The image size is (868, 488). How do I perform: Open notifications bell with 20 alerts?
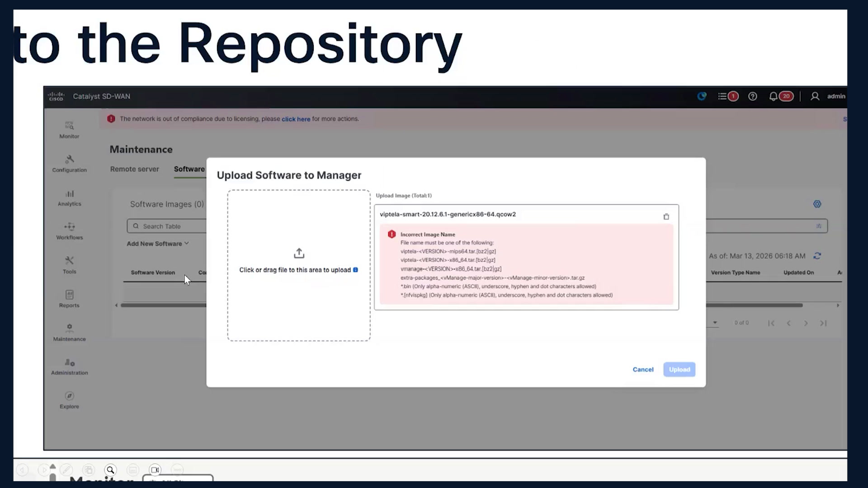(781, 96)
